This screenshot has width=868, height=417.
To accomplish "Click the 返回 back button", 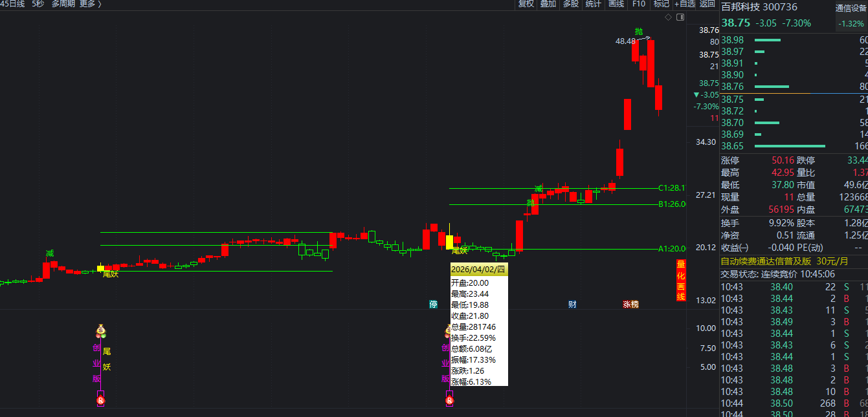I will point(707,4).
